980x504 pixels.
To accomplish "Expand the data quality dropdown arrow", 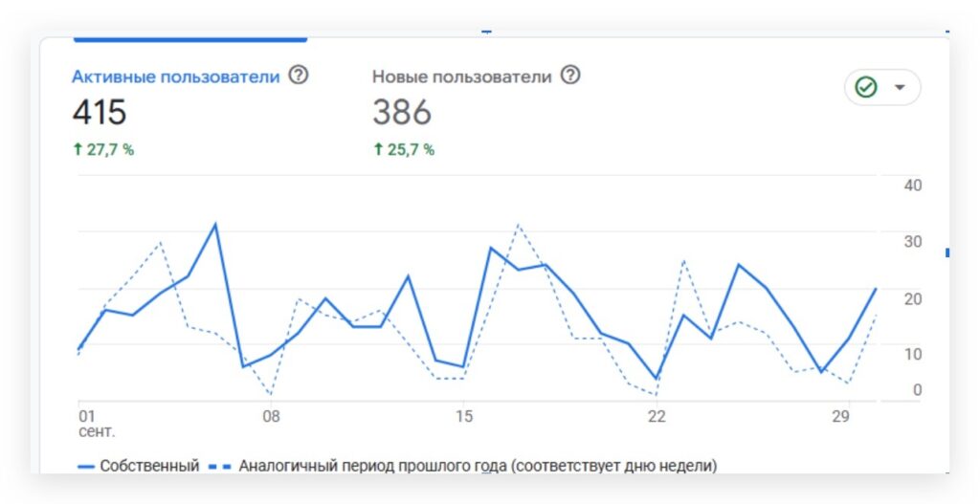I will click(900, 87).
